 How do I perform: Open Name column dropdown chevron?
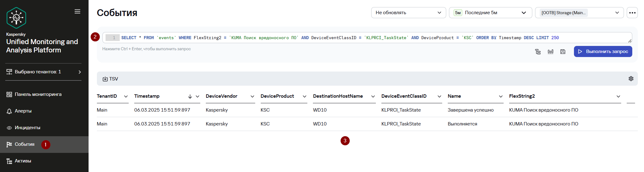click(501, 96)
